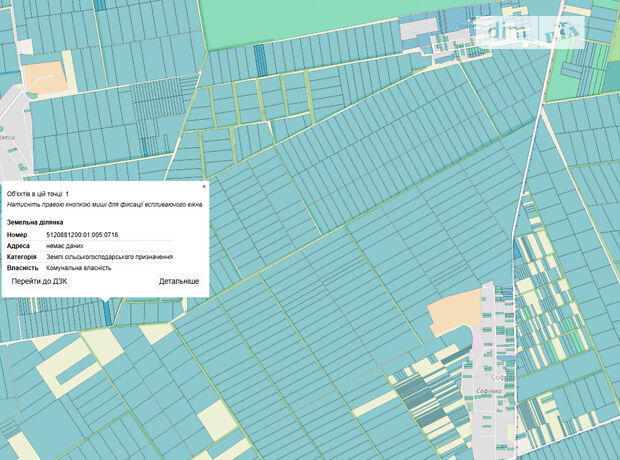
Task: Click the 'Власність' row showing Комунальна власність
Action: (78, 267)
